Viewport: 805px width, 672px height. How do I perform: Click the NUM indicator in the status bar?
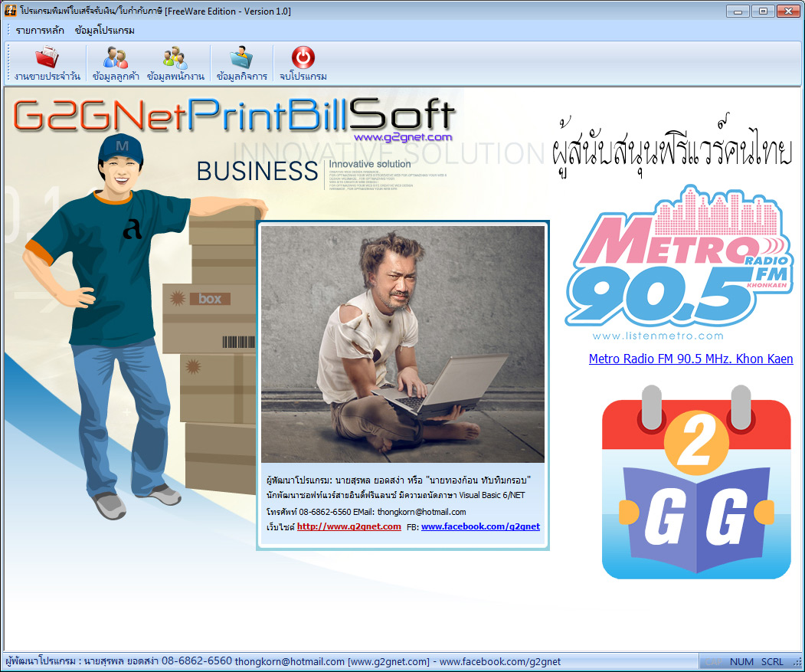[x=741, y=662]
